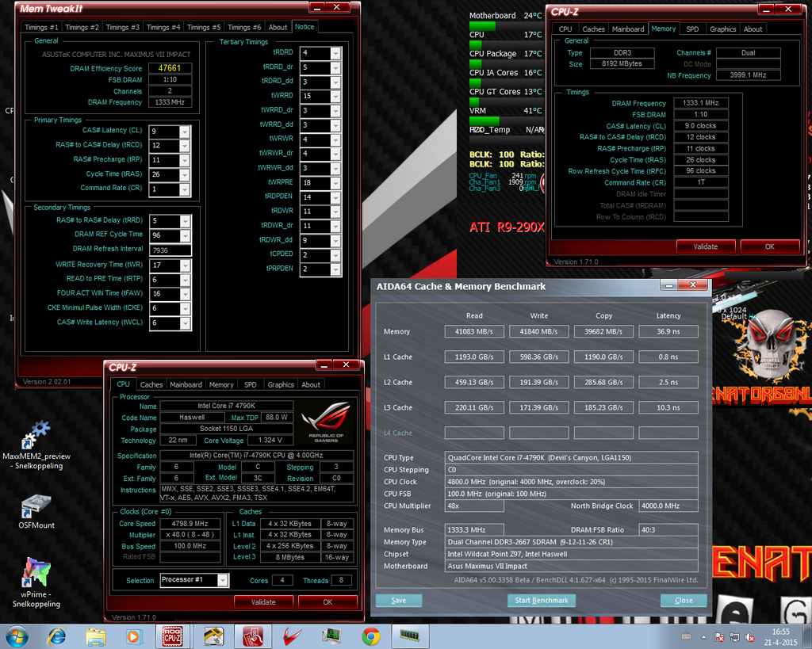Open Timings #3 tab in Mem TweakIt

pos(122,28)
